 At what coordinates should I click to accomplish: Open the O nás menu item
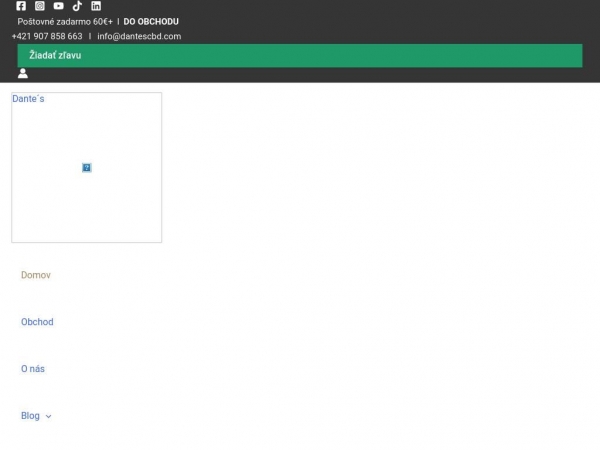point(33,369)
